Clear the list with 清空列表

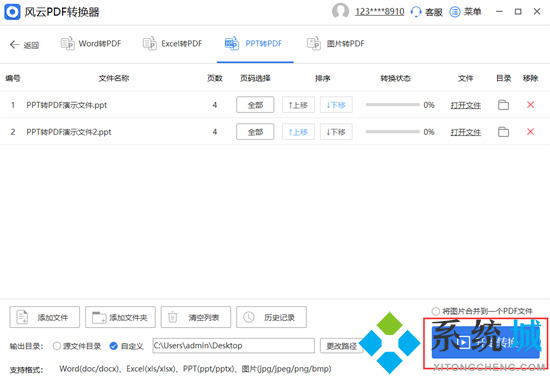pos(196,317)
